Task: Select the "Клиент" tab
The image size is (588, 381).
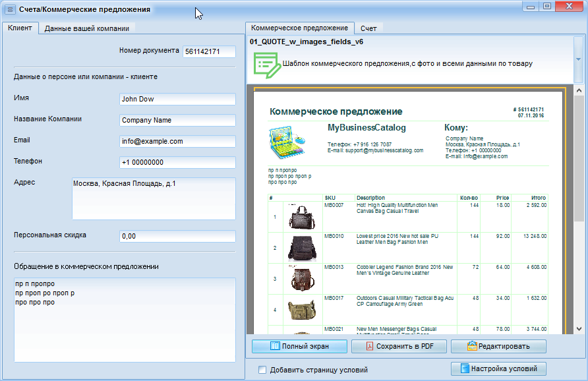Action: tap(19, 28)
